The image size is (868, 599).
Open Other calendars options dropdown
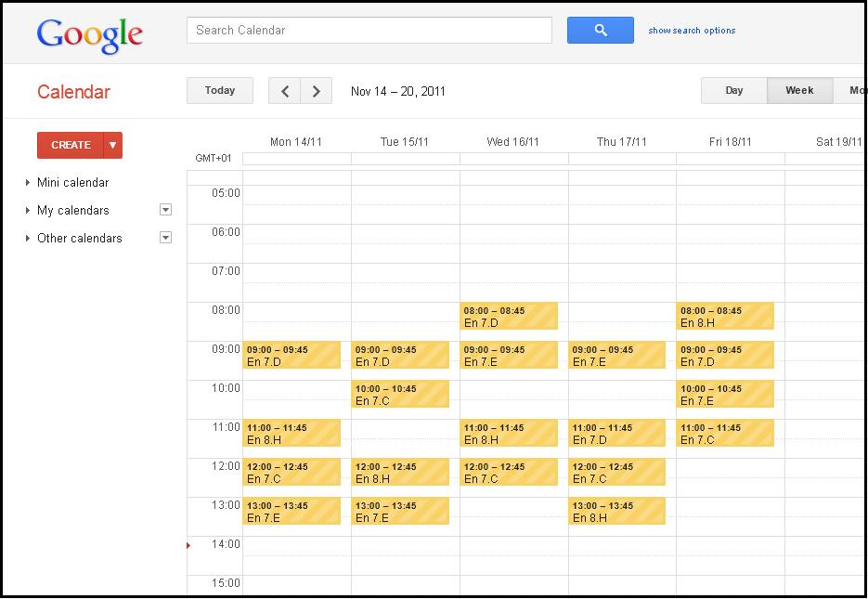point(165,238)
